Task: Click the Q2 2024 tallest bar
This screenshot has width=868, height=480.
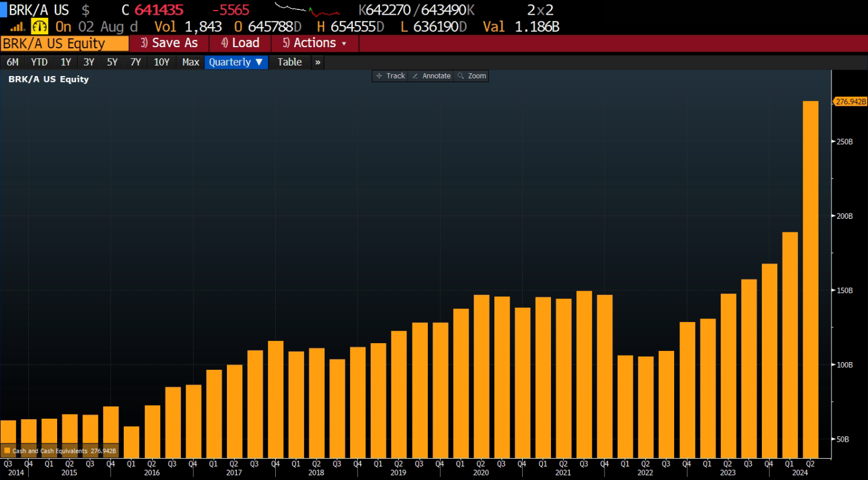Action: pos(810,277)
